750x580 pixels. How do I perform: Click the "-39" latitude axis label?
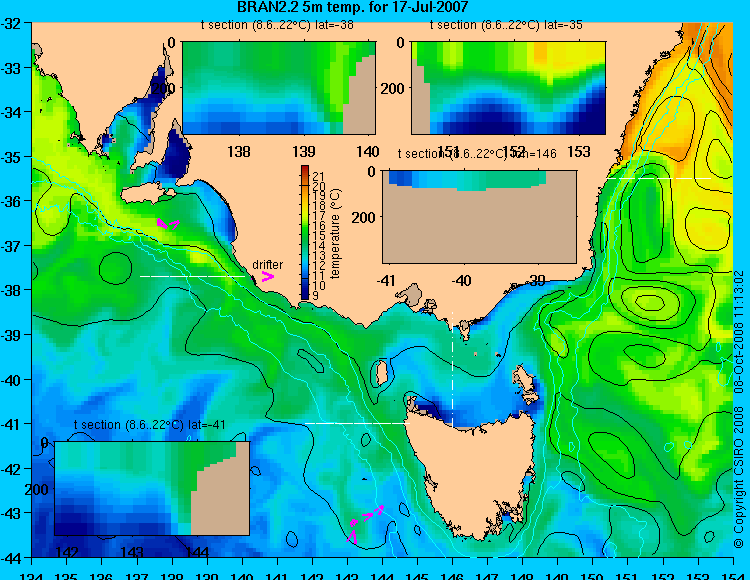11,335
